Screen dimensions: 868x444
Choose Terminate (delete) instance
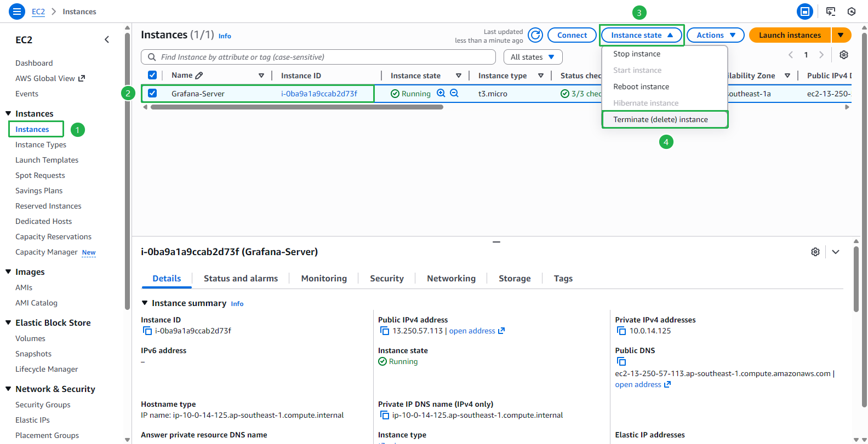(665, 119)
